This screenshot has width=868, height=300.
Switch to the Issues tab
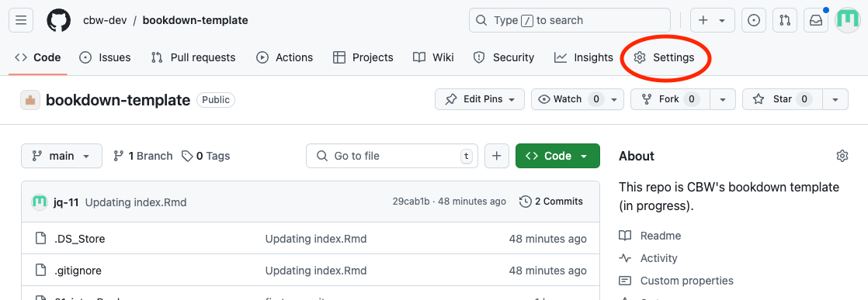(105, 57)
